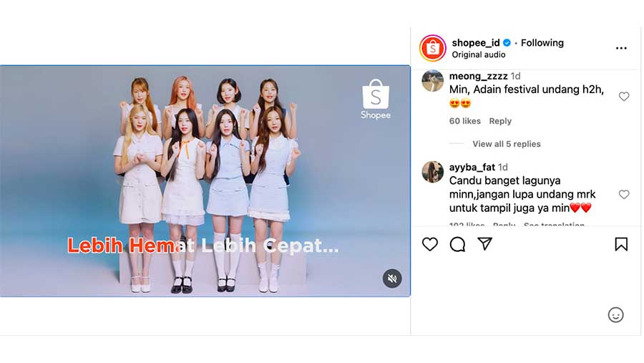Like meong_zzzz's comment heart
This screenshot has width=644, height=363.
pyautogui.click(x=624, y=96)
